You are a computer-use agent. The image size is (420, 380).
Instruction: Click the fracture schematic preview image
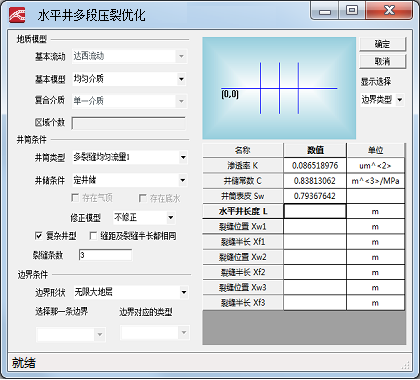coord(279,88)
